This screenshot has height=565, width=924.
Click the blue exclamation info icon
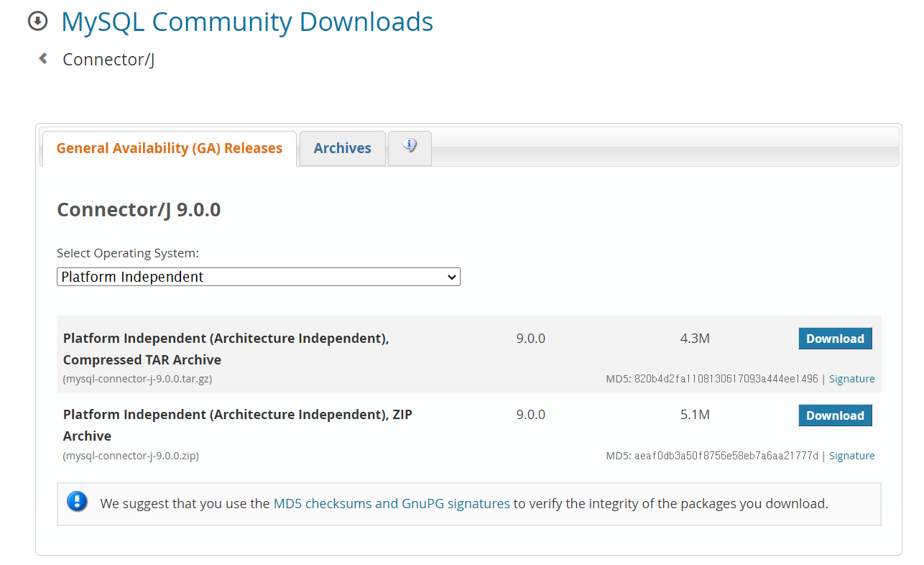[77, 502]
